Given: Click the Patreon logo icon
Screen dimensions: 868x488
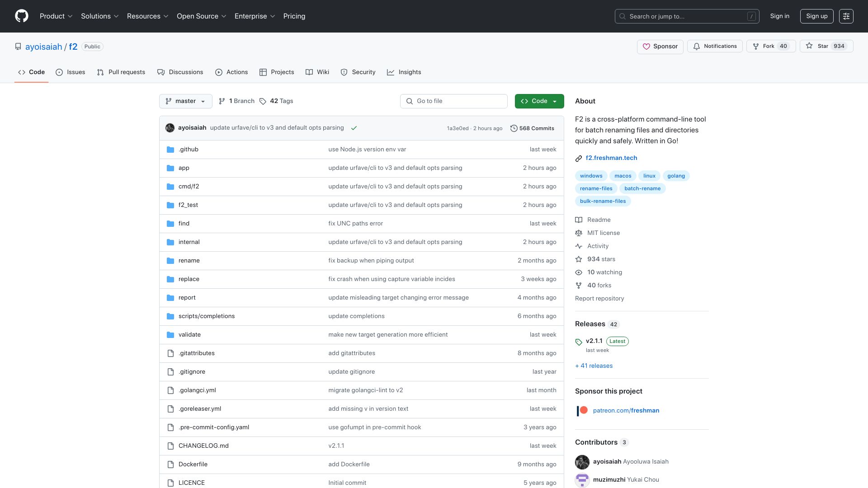Looking at the screenshot, I should click(x=582, y=411).
